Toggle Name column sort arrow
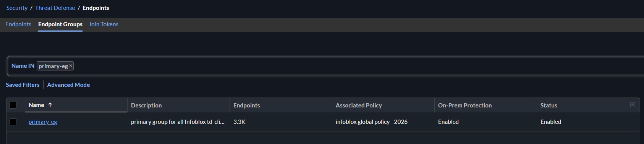 (50, 105)
